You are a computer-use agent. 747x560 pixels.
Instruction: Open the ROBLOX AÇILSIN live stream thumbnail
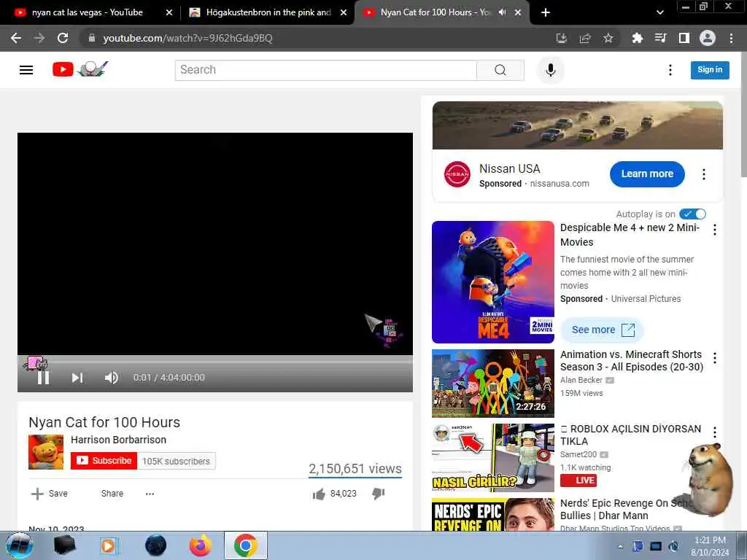click(493, 458)
